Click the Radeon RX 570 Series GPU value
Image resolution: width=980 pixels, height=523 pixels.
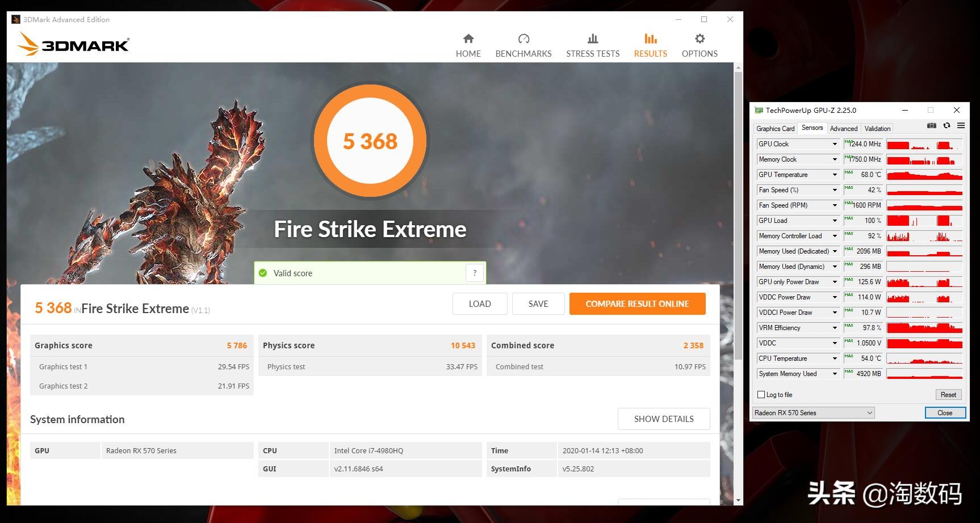[x=141, y=451]
